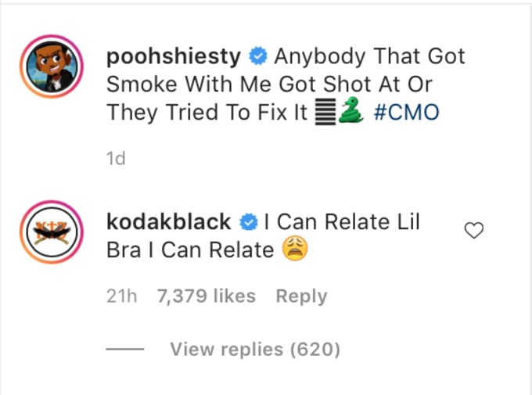532x395 pixels.
Task: Click poohshiesty's blue verified badge
Action: (x=258, y=56)
